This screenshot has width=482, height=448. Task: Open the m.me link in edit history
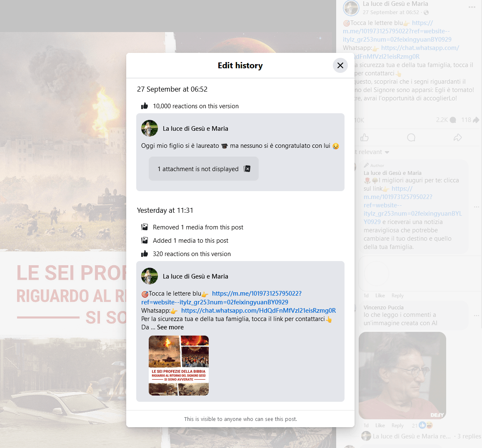221,298
